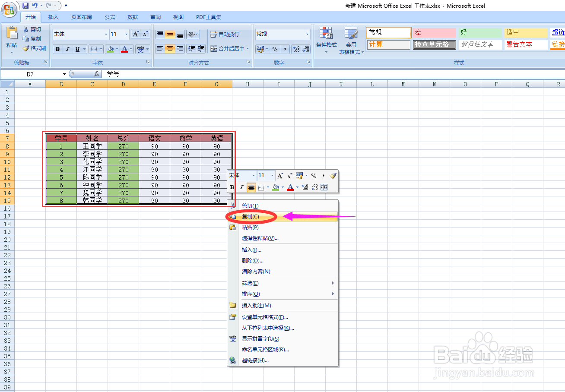Click the insert function fx icon
The height and width of the screenshot is (392, 565).
(97, 74)
